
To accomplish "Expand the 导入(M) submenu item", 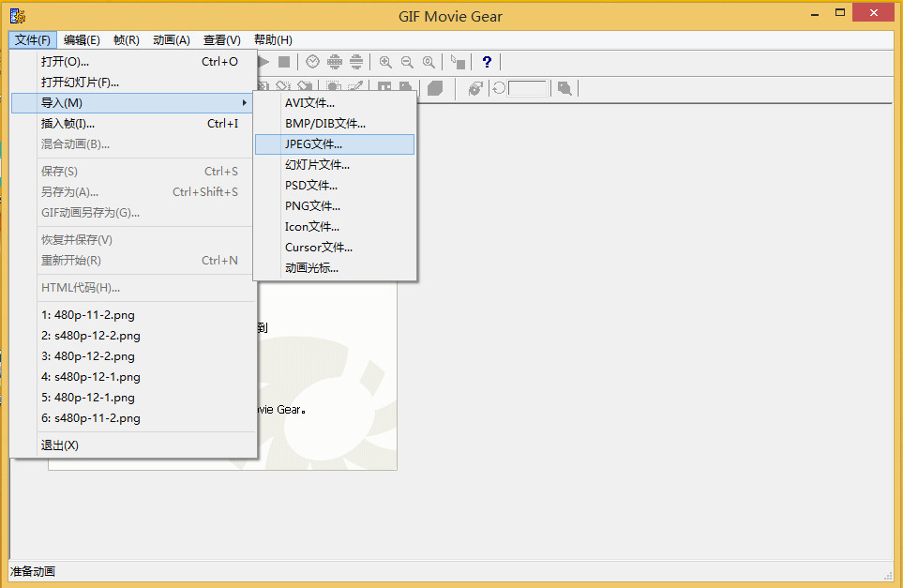I will [131, 103].
